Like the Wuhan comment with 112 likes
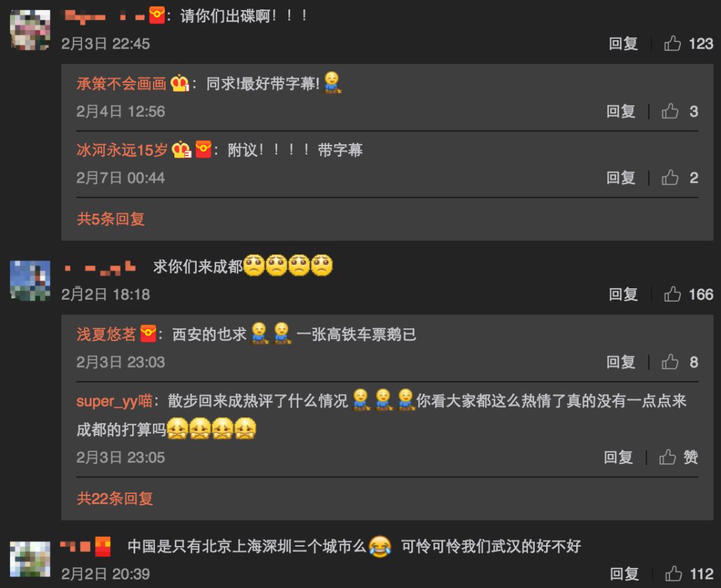 coord(673,573)
